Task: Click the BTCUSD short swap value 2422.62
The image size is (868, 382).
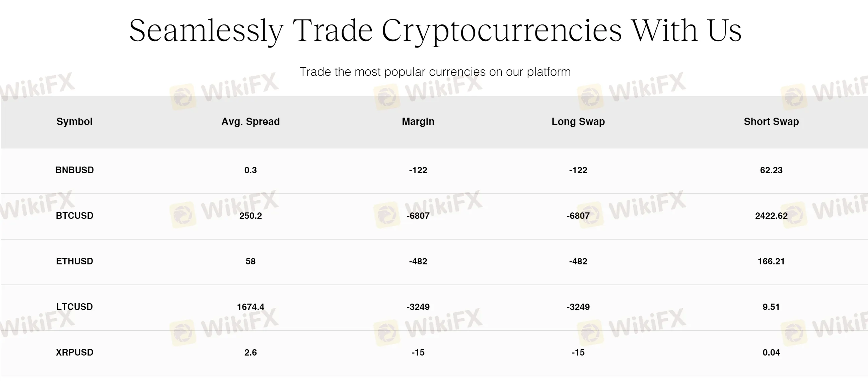Action: coord(771,215)
